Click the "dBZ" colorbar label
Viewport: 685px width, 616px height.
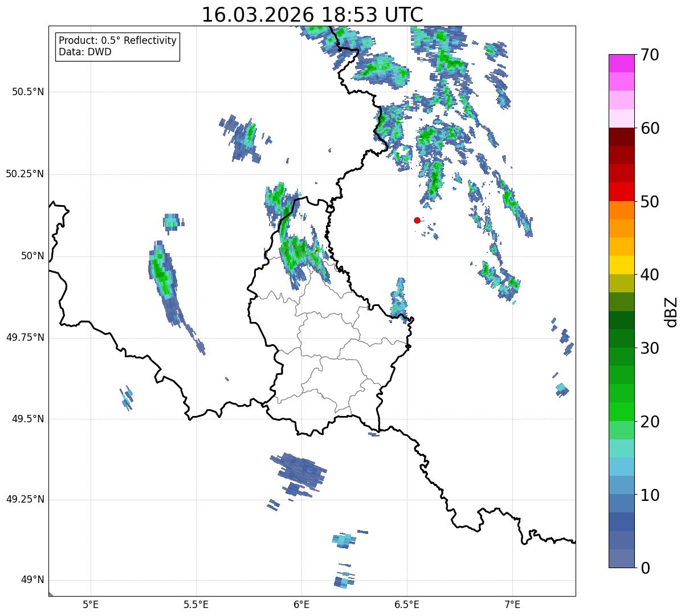point(671,311)
